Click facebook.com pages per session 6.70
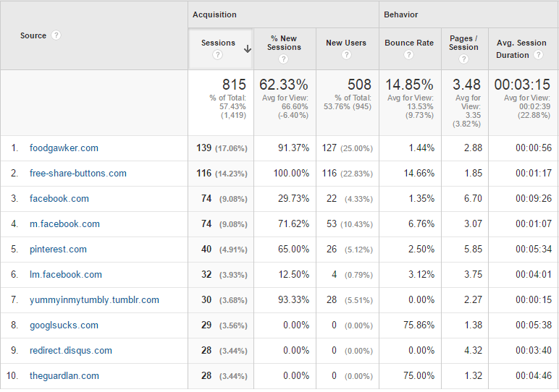 coord(473,198)
